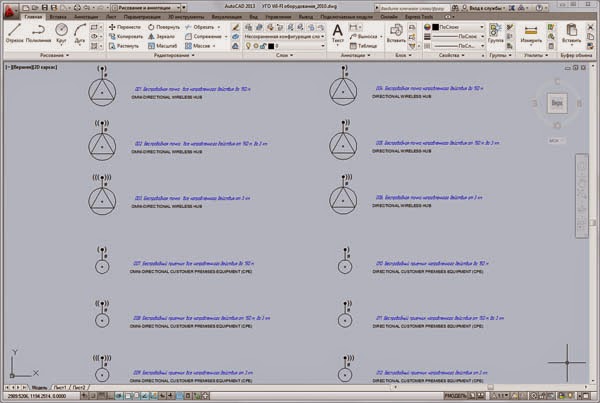The image size is (600, 403).
Task: Select the Полилиния (Polyline) tool
Action: (38, 33)
